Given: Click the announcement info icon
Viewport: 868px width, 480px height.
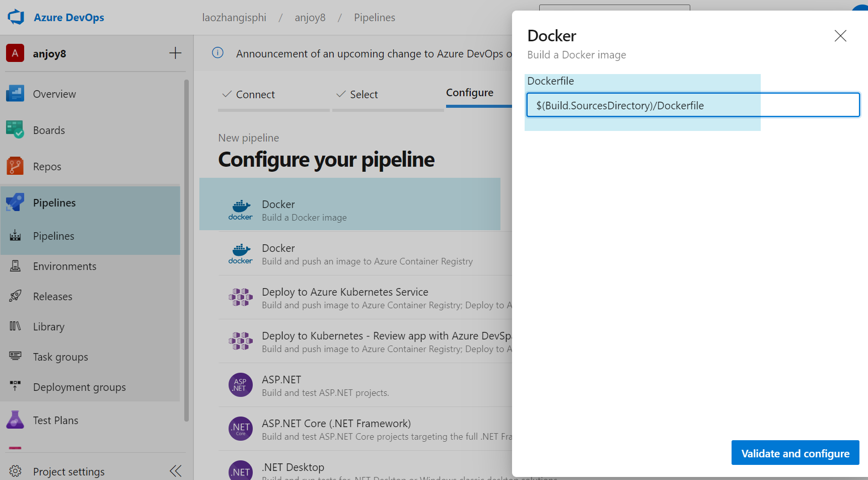Looking at the screenshot, I should pos(218,53).
